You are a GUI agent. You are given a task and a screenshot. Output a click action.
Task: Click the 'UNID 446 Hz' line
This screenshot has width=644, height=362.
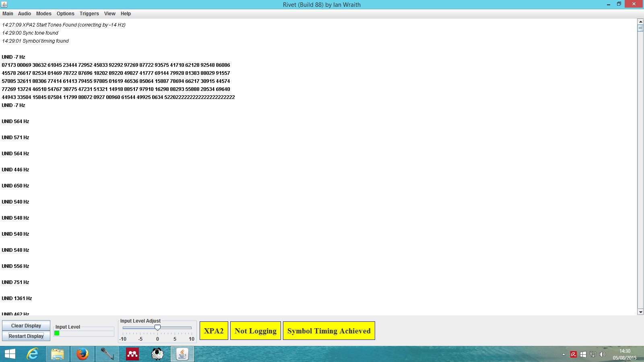pos(15,170)
